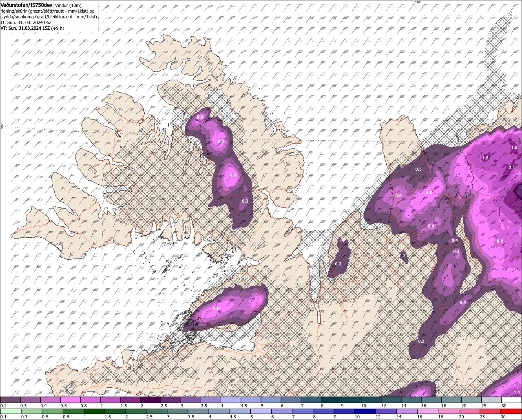The width and height of the screenshot is (522, 420).
Task: Click the 20W longitude label
Action: 417,2
